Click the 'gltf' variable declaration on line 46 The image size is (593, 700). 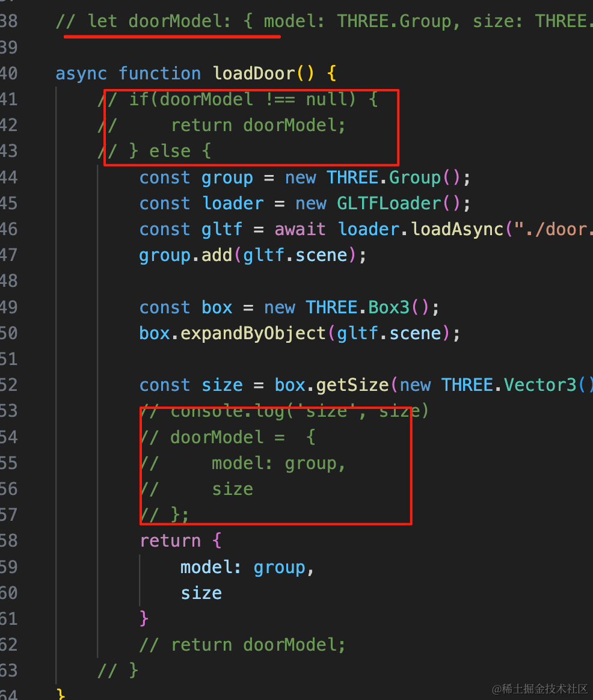click(222, 230)
